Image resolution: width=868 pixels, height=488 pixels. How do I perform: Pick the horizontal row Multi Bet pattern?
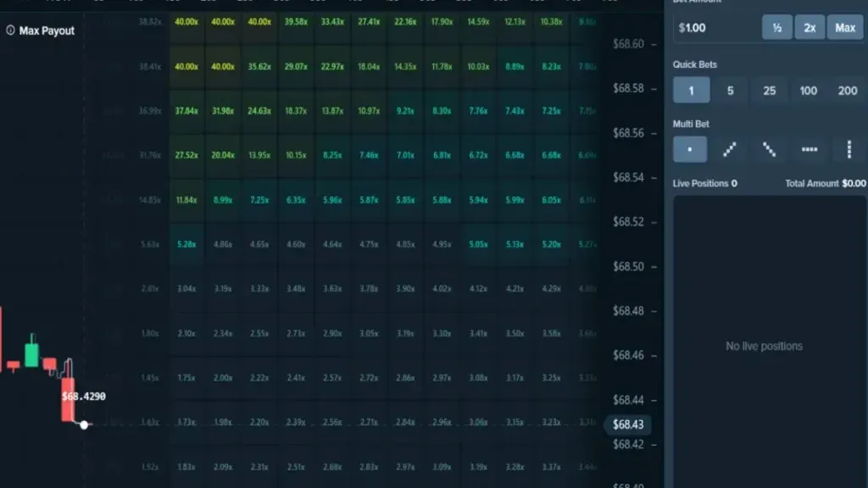tap(810, 149)
